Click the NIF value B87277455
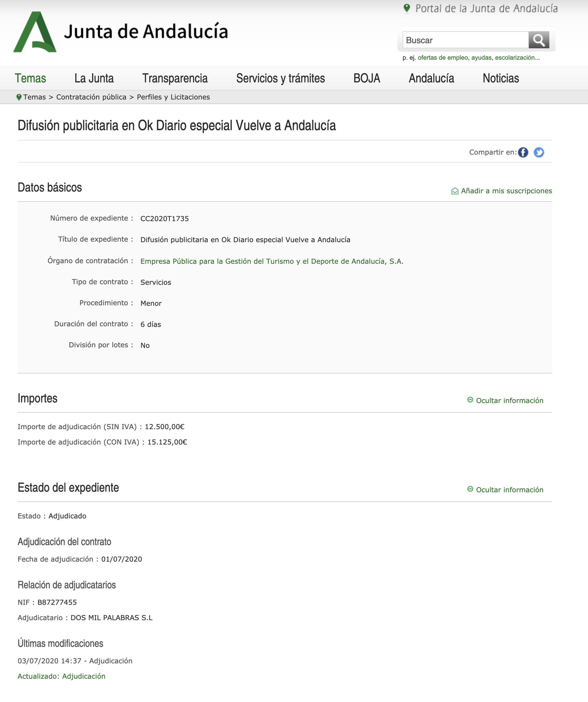Image resolution: width=588 pixels, height=702 pixels. [x=57, y=602]
